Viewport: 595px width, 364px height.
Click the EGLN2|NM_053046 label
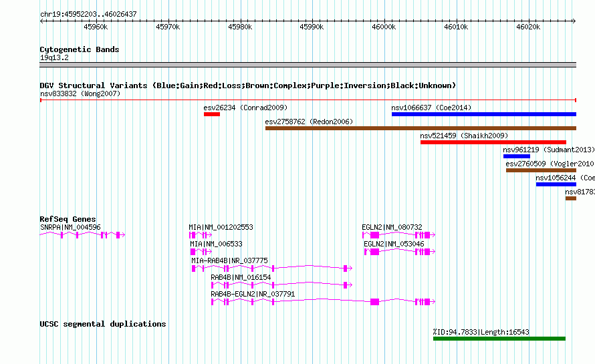(394, 244)
